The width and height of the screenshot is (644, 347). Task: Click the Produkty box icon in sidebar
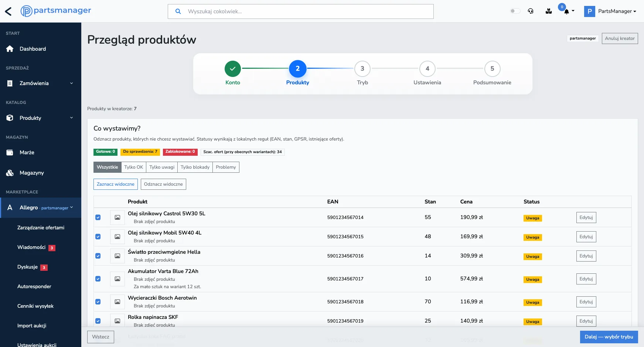[x=10, y=118]
